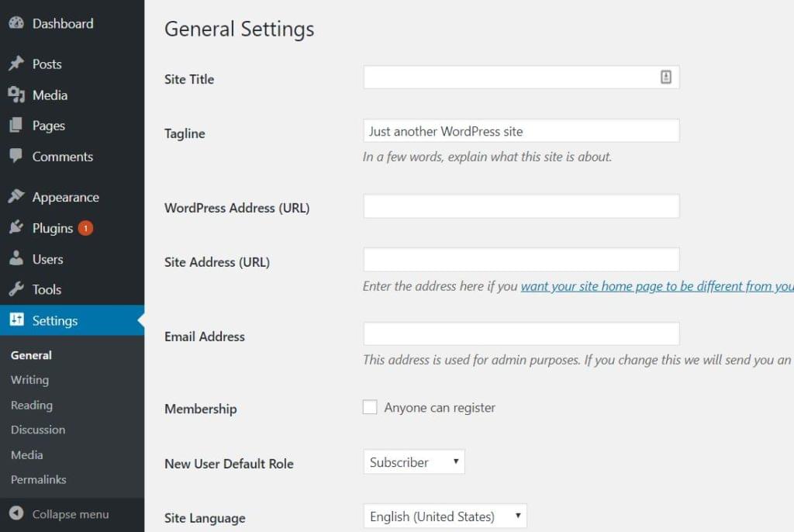The width and height of the screenshot is (794, 532).
Task: Click the Users person icon
Action: pos(16,259)
